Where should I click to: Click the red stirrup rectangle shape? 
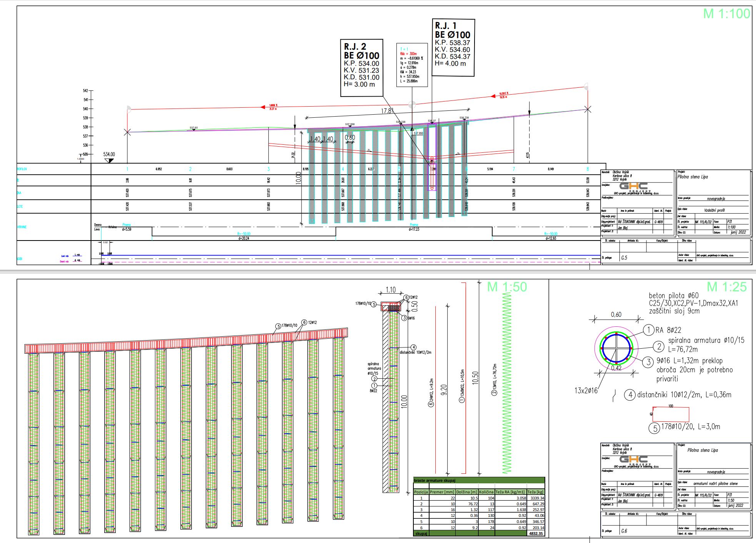pos(671,414)
